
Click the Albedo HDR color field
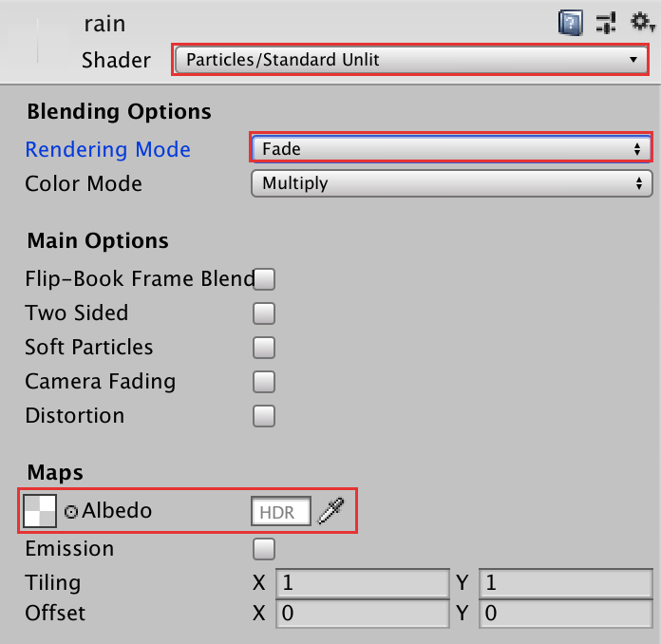[x=280, y=512]
